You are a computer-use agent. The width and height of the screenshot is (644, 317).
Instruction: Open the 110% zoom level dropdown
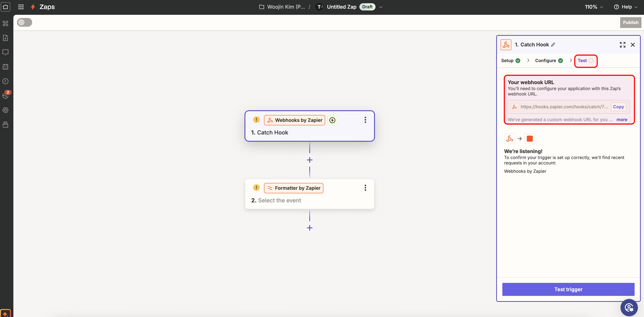click(594, 7)
